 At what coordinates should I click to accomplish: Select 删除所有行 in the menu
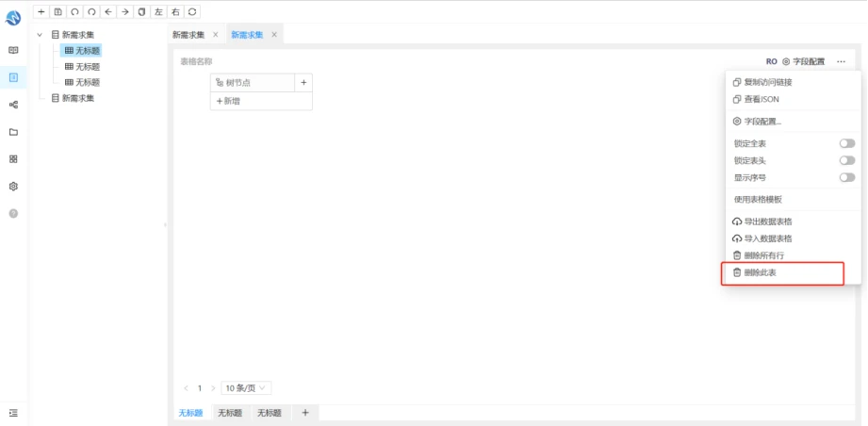click(794, 255)
